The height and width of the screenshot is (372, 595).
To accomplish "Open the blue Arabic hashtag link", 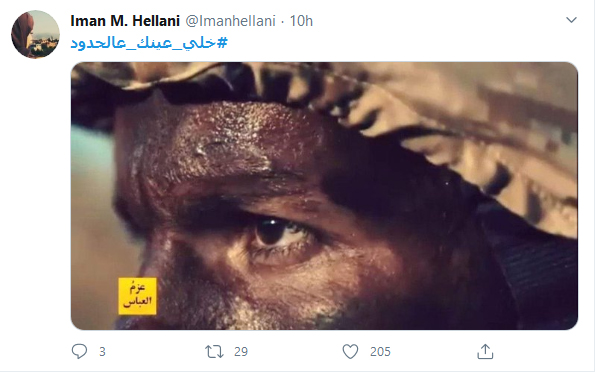I will pos(149,43).
